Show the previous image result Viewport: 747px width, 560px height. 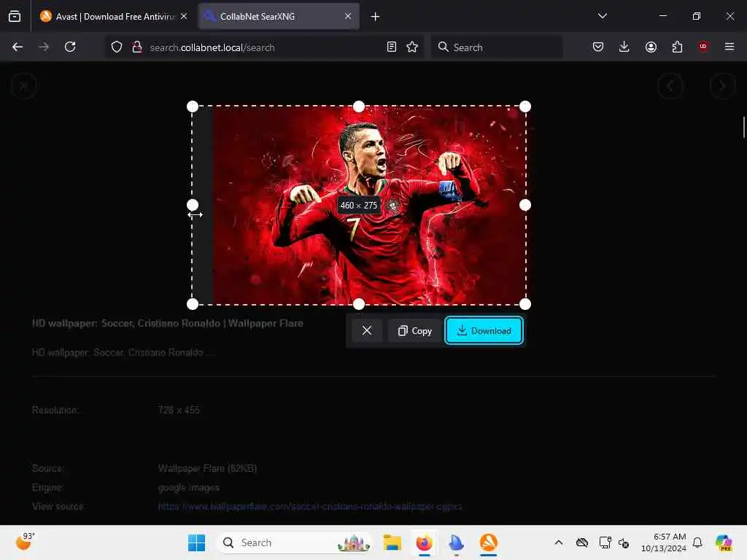point(670,86)
